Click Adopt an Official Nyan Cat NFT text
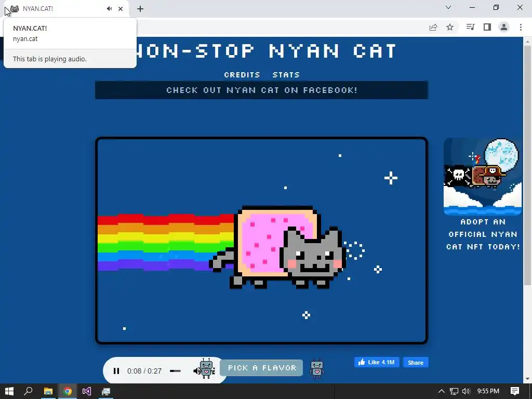The height and width of the screenshot is (399, 532). coord(483,234)
